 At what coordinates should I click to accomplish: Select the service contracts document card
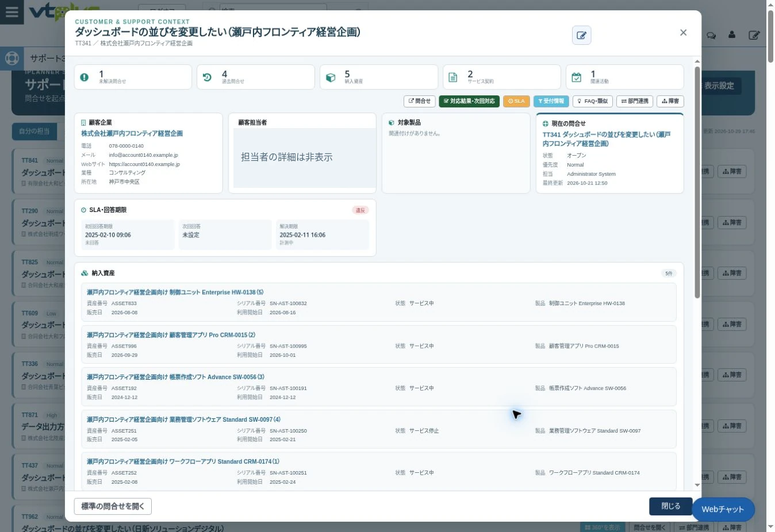click(x=502, y=77)
